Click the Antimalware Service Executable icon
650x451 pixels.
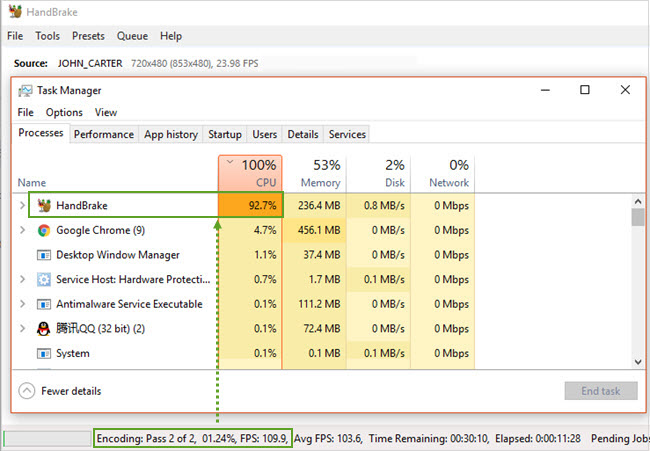(x=44, y=304)
